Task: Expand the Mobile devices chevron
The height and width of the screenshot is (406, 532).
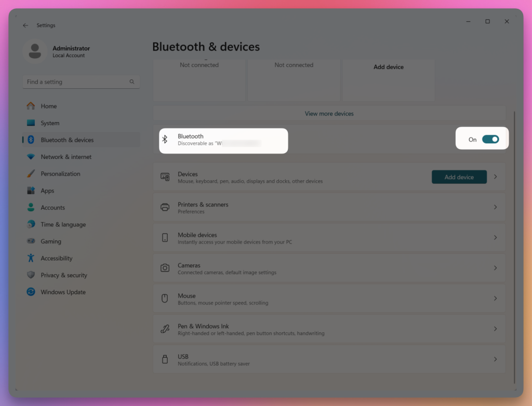Action: pyautogui.click(x=495, y=237)
